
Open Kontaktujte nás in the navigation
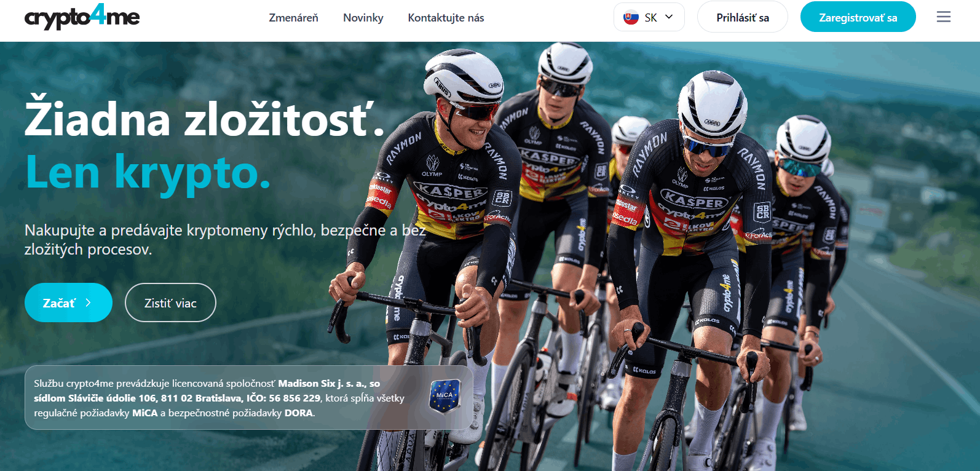pyautogui.click(x=446, y=18)
